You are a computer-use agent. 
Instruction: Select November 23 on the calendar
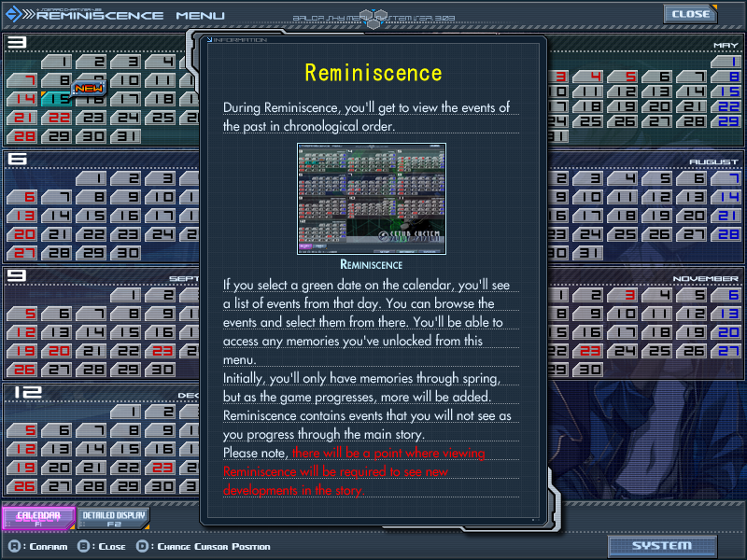[587, 351]
